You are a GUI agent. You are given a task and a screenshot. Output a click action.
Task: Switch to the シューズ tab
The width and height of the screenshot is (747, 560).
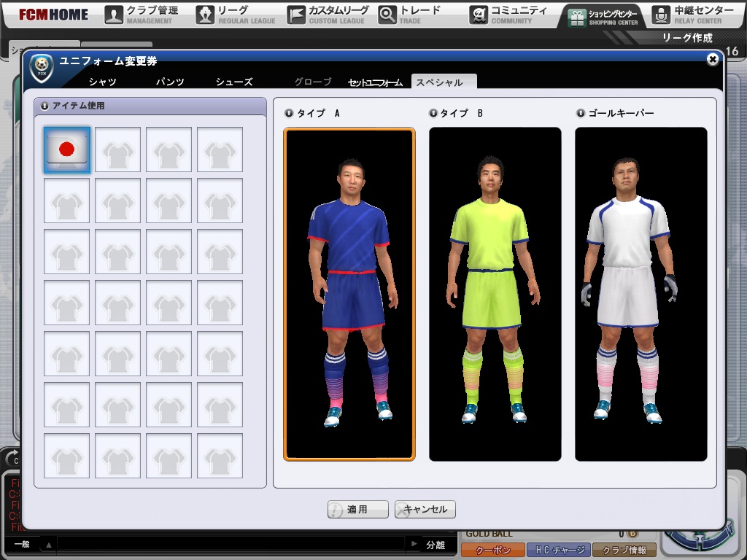234,82
